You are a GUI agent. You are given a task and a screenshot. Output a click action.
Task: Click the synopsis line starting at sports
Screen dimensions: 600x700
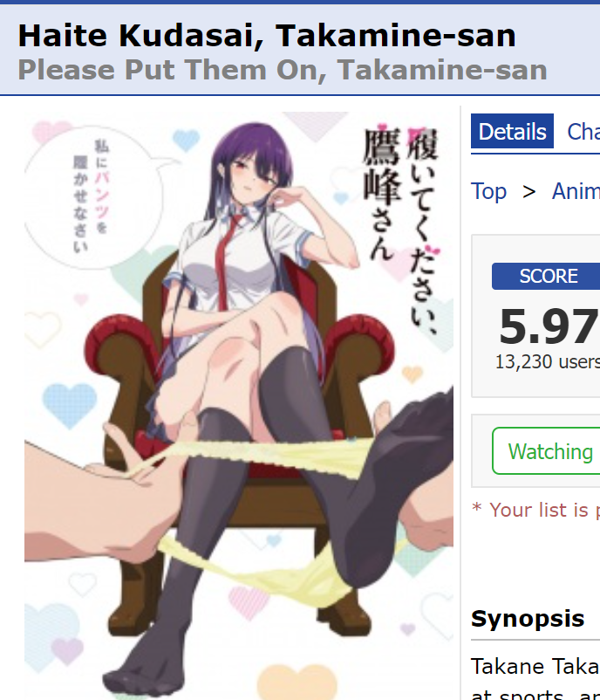click(535, 695)
